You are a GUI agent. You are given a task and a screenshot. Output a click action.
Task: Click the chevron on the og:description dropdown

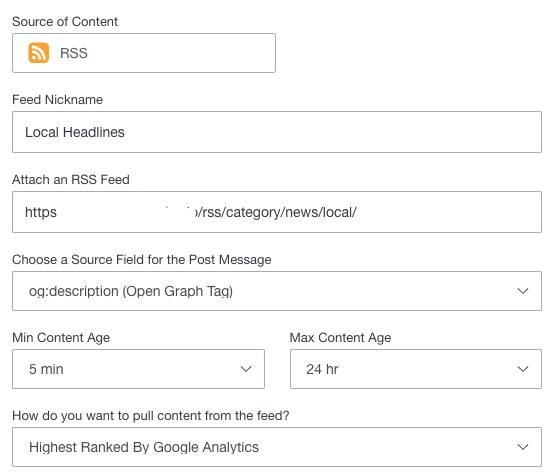(523, 291)
